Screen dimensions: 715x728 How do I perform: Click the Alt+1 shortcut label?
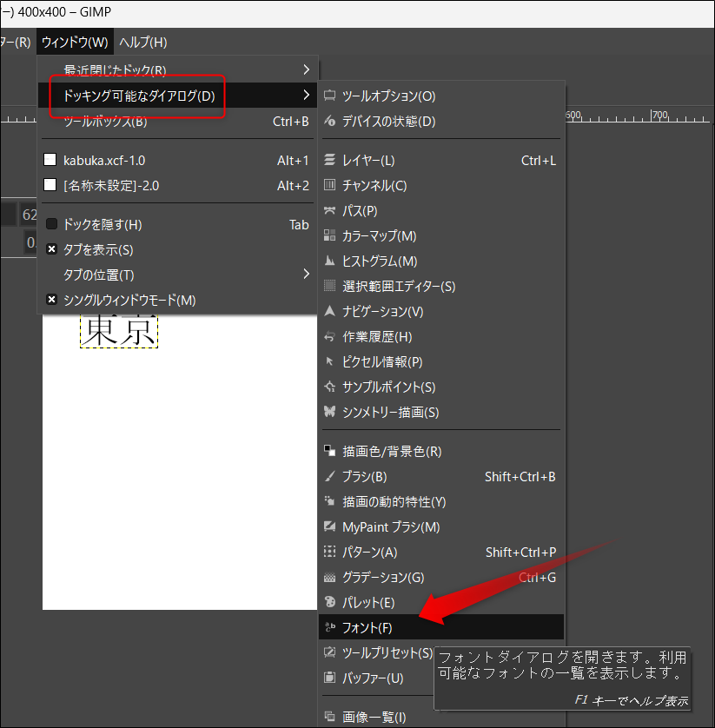[x=293, y=161]
